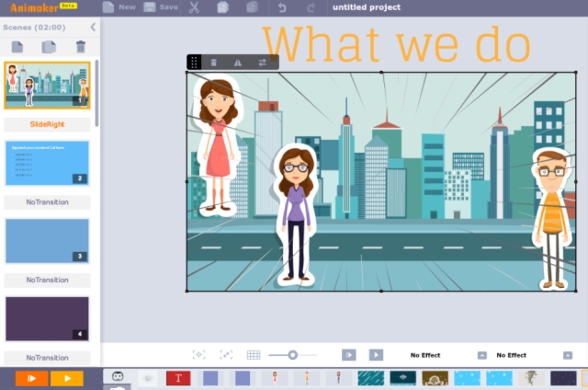Open the first No Effect dropdown arrow

[x=481, y=355]
